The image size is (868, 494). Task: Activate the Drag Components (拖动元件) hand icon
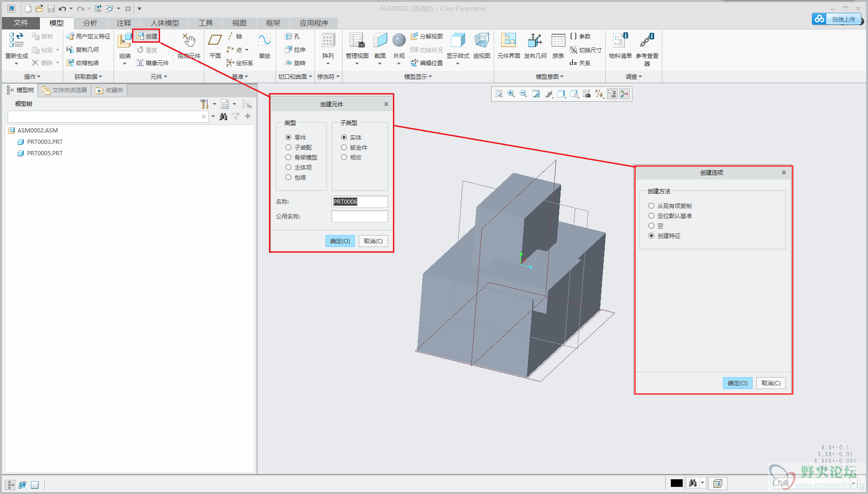189,40
